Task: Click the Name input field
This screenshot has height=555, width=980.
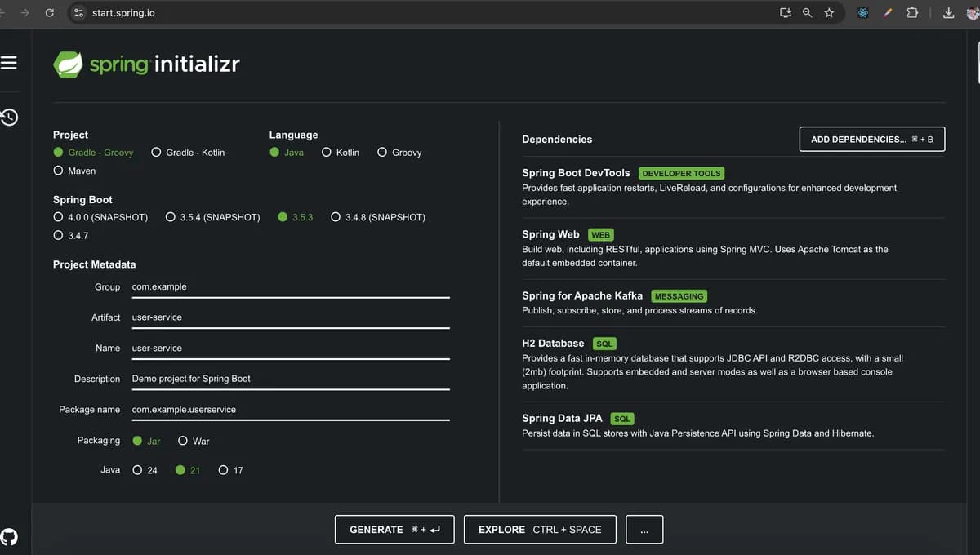Action: click(291, 349)
